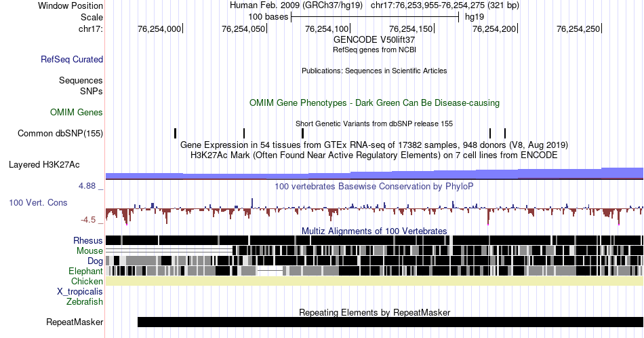Viewport: 644px width, 338px height.
Task: Click the Sequences track label
Action: 81,81
